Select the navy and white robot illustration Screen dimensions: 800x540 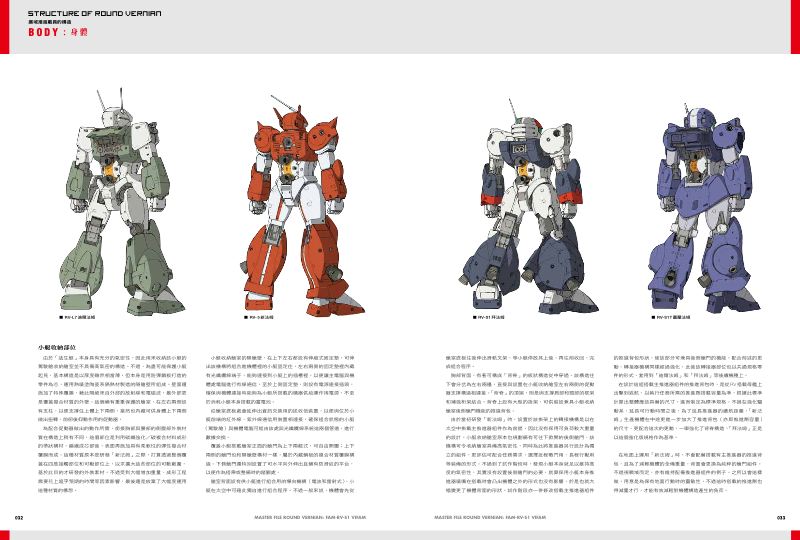tap(528, 206)
